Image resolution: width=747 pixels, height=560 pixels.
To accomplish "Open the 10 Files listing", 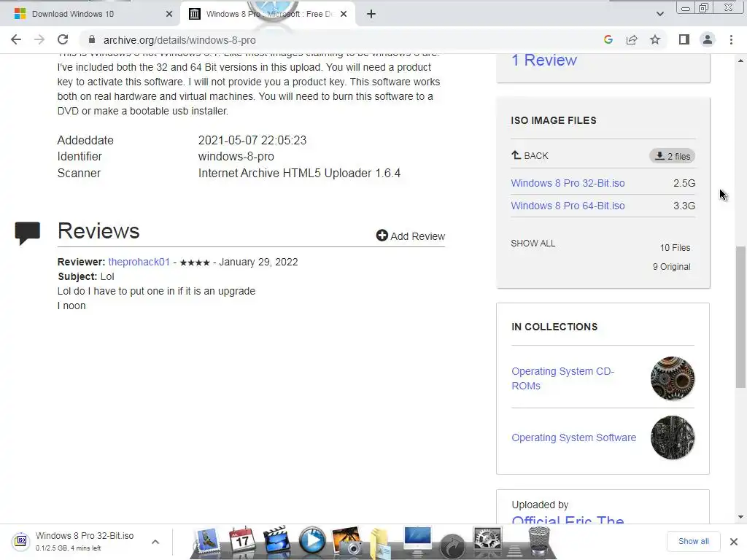I will click(x=675, y=247).
